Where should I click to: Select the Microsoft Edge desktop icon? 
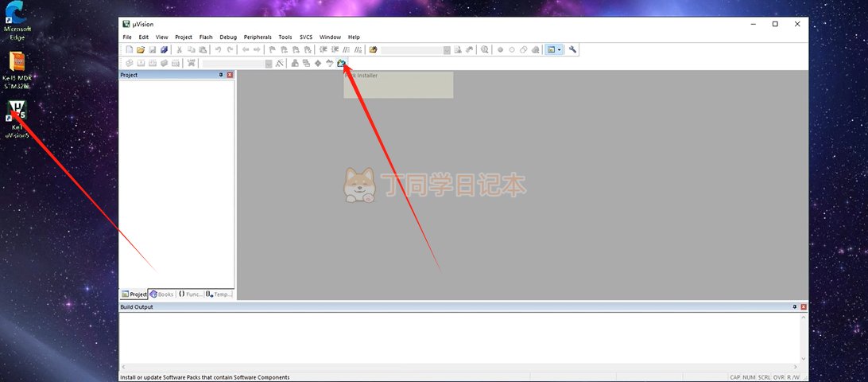click(x=17, y=21)
